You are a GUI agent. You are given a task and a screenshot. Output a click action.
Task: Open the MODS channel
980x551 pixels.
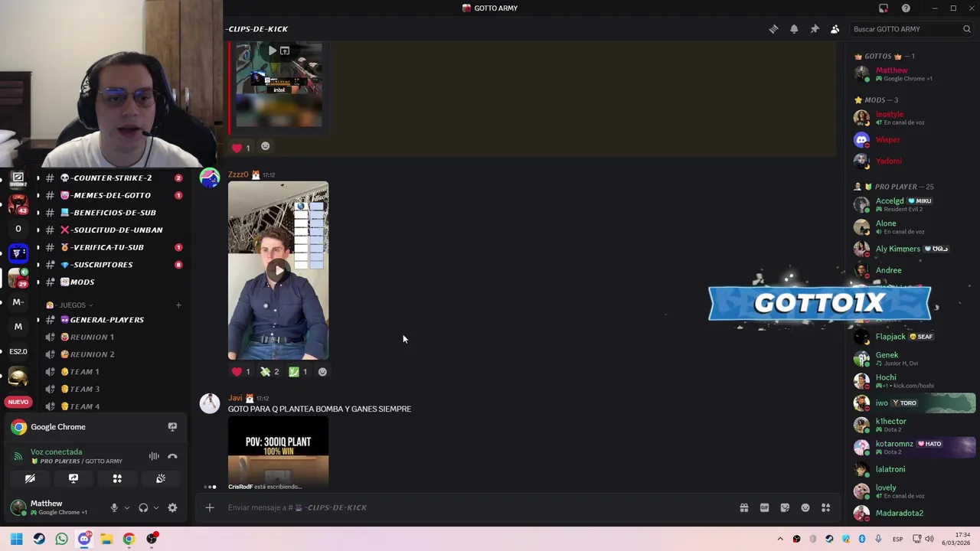point(113,282)
